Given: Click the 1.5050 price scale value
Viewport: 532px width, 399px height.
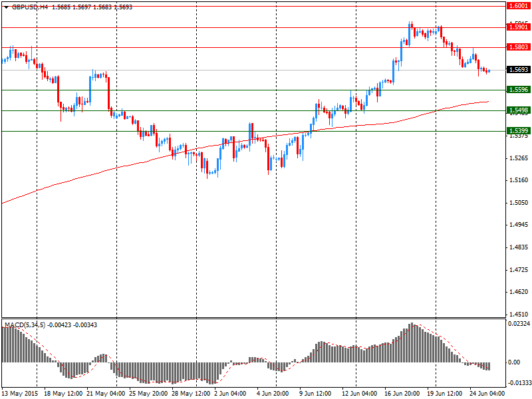Looking at the screenshot, I should tap(519, 203).
